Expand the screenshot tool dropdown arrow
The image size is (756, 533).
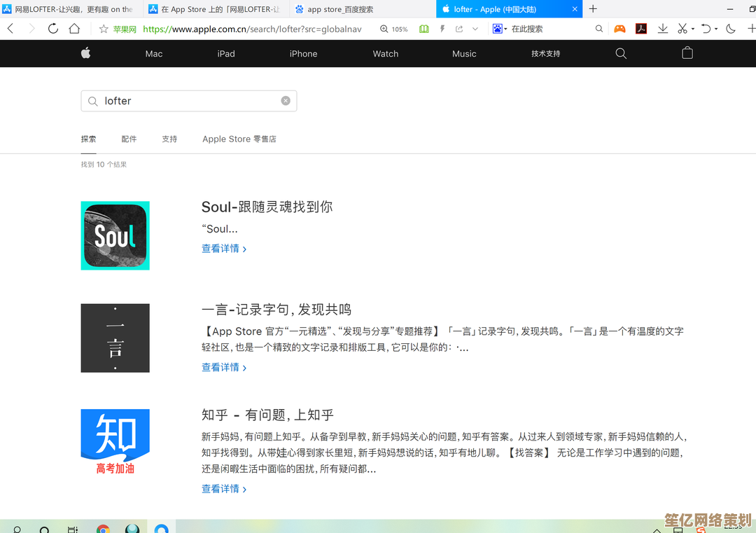pos(693,29)
